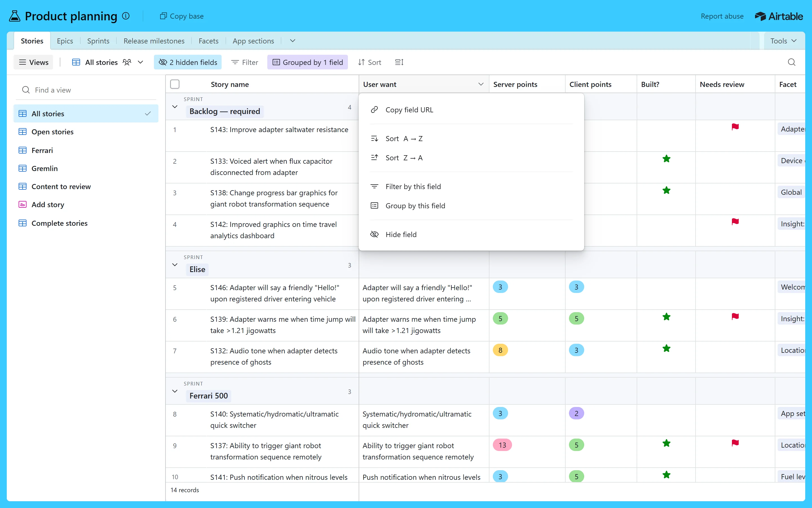
Task: Toggle empty Built? cell for row S146
Action: (666, 294)
